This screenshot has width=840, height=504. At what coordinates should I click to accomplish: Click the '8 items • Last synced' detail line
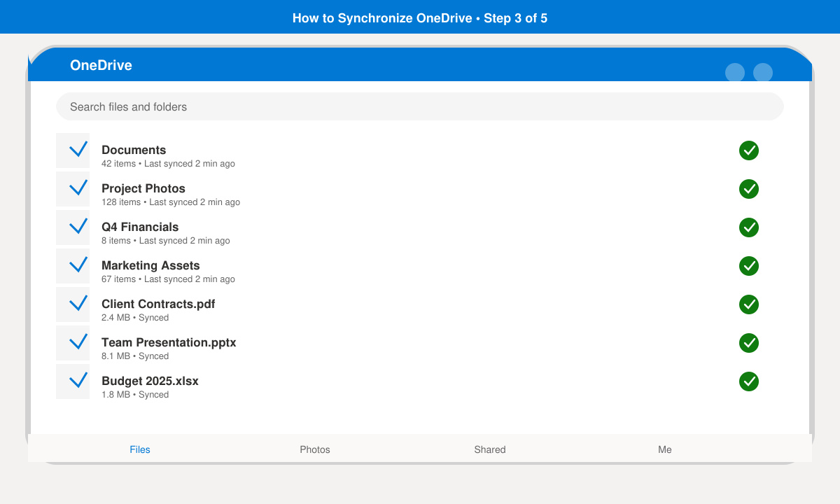(x=166, y=241)
